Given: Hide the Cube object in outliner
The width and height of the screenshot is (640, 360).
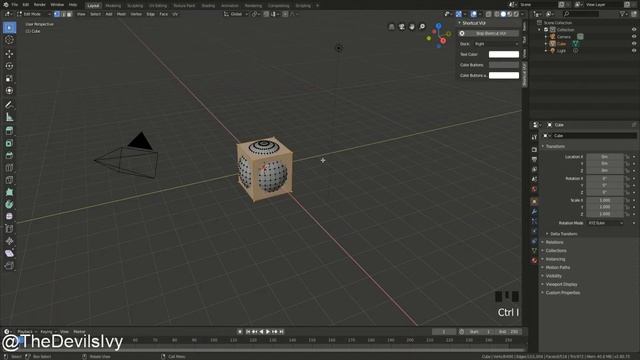Looking at the screenshot, I should click(x=634, y=44).
